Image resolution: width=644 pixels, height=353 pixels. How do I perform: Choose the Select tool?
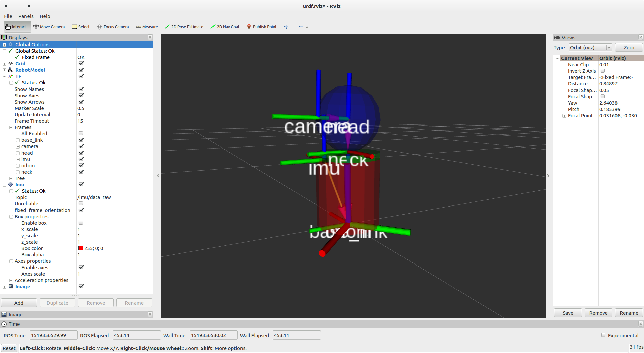81,27
